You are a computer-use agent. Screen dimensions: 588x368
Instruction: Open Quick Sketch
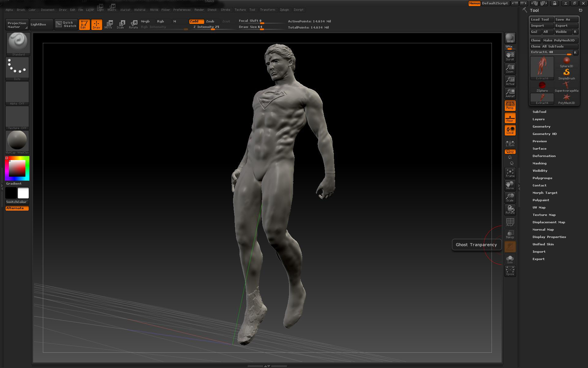66,25
